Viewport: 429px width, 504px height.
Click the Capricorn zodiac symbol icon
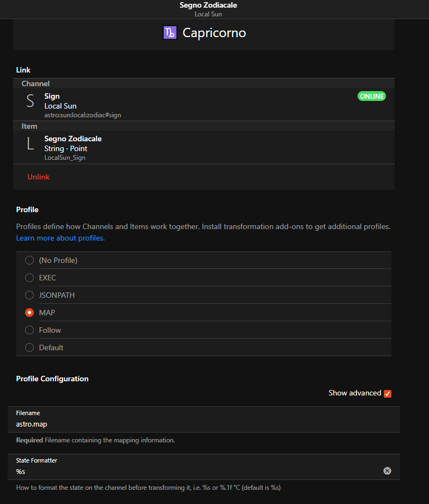pos(170,33)
